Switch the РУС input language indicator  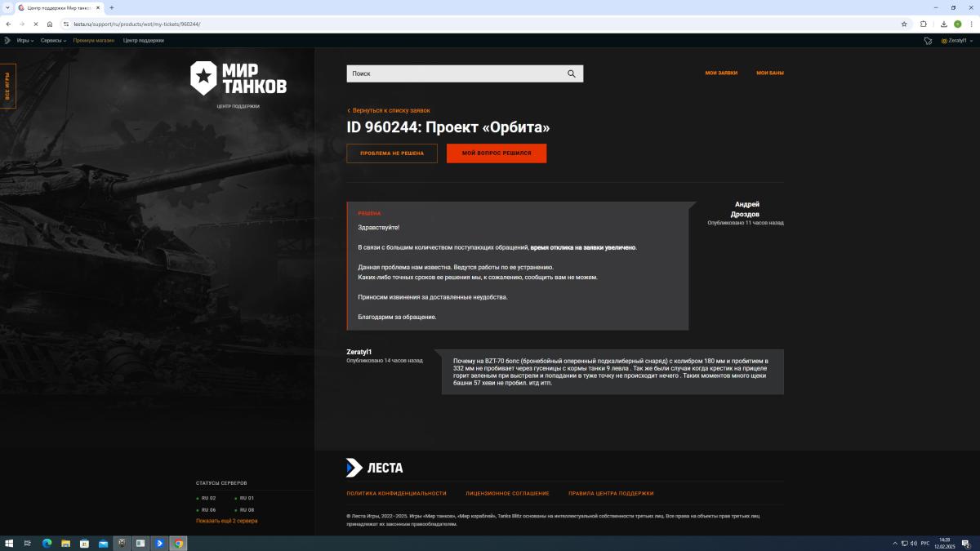pos(925,543)
